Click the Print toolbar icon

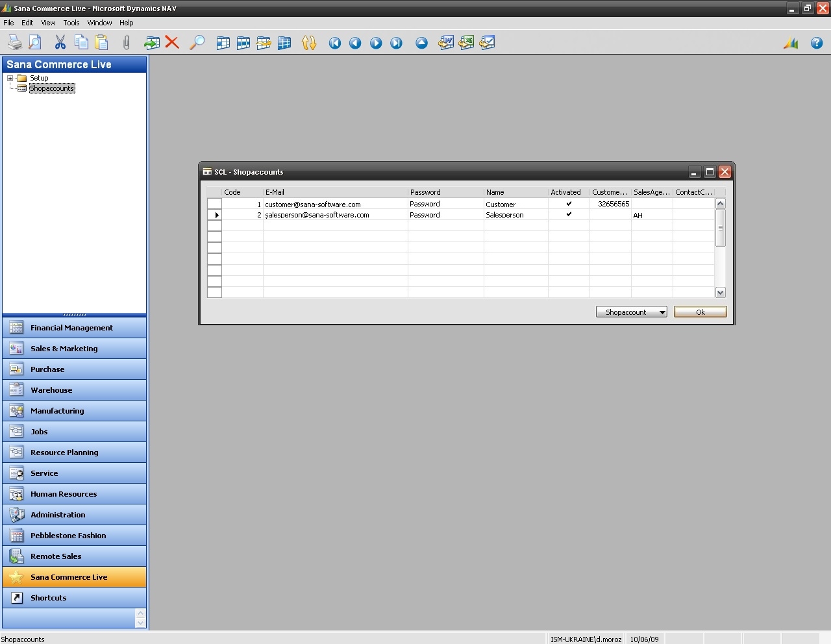[x=14, y=43]
